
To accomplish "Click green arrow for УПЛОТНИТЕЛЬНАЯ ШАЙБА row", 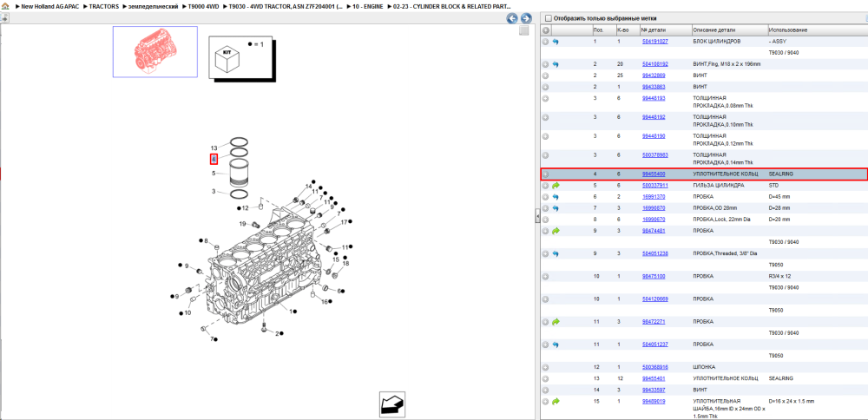I will point(556,401).
